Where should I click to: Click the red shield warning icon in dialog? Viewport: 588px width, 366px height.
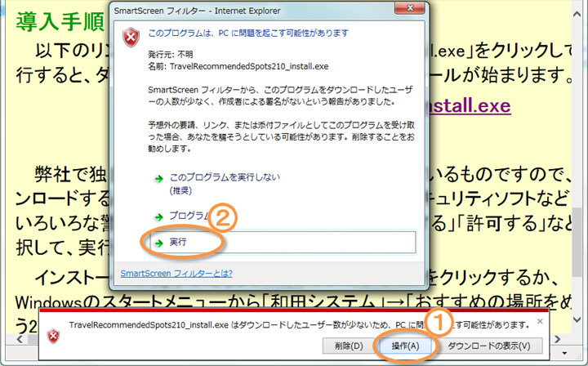131,37
